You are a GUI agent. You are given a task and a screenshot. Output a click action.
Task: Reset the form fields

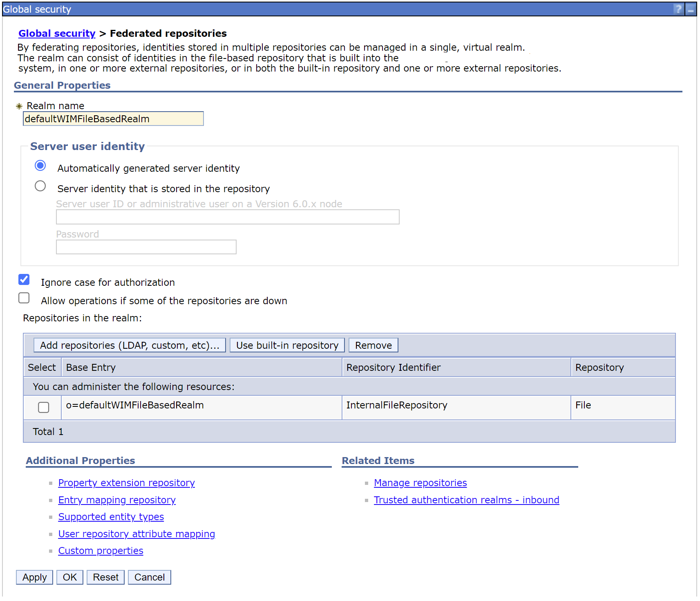point(105,577)
